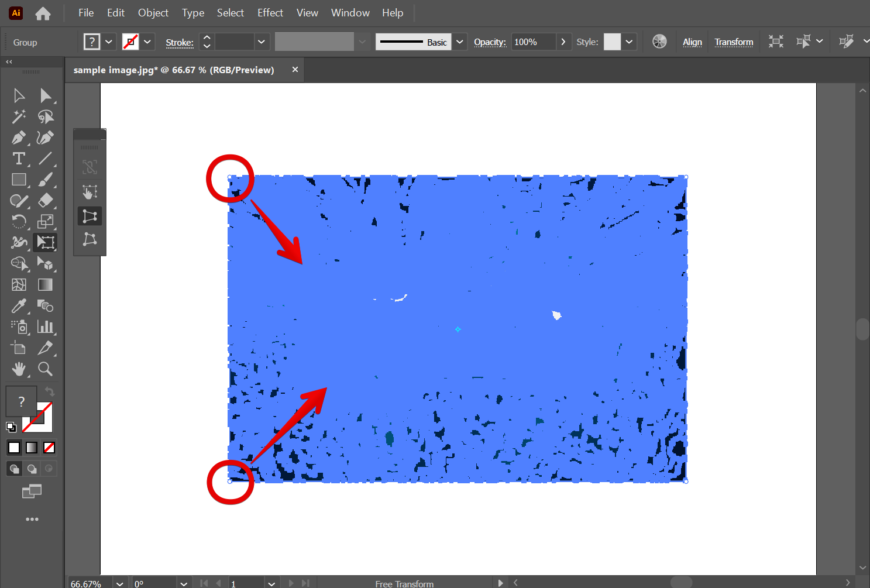Click the Align link in control bar

(x=692, y=42)
